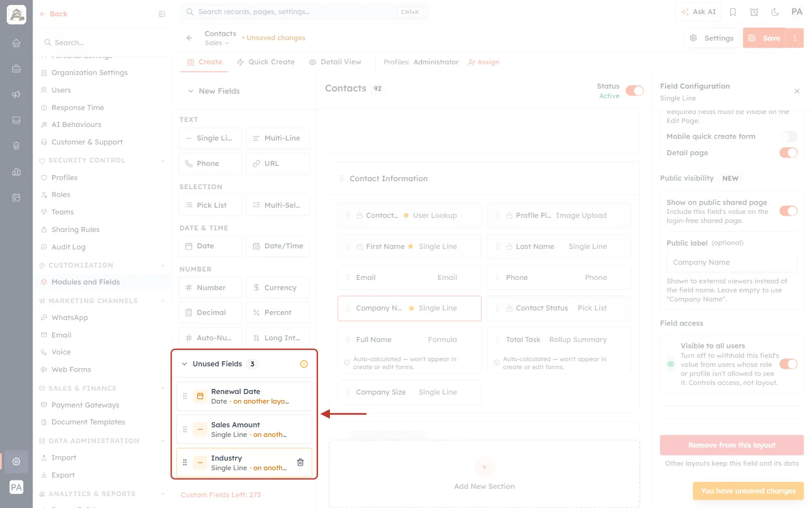Close the Field Configuration panel

(x=797, y=91)
